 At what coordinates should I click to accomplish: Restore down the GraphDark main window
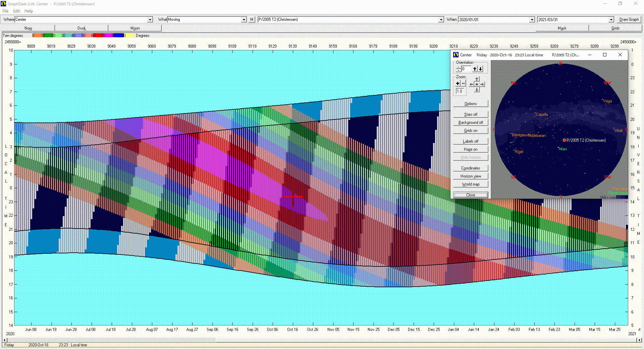pos(620,4)
